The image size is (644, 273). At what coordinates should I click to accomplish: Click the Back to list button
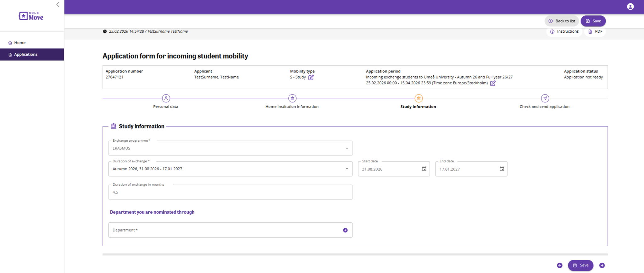pyautogui.click(x=562, y=21)
